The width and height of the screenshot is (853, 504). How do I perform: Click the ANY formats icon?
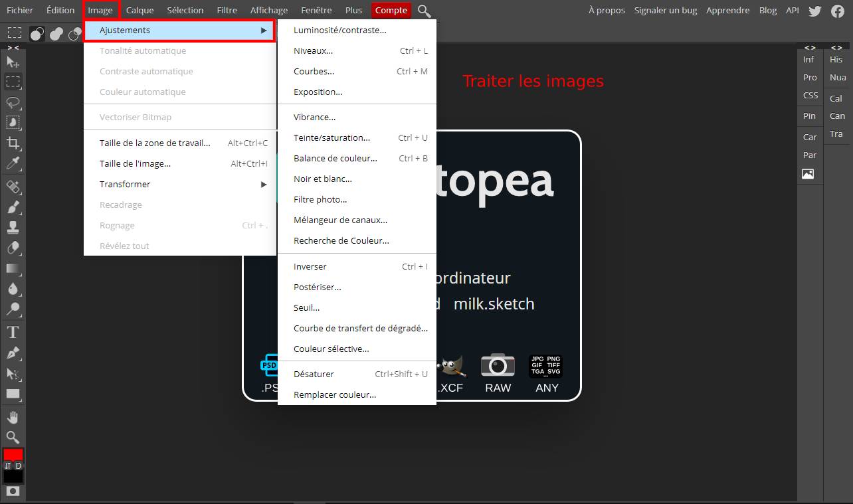[x=546, y=366]
